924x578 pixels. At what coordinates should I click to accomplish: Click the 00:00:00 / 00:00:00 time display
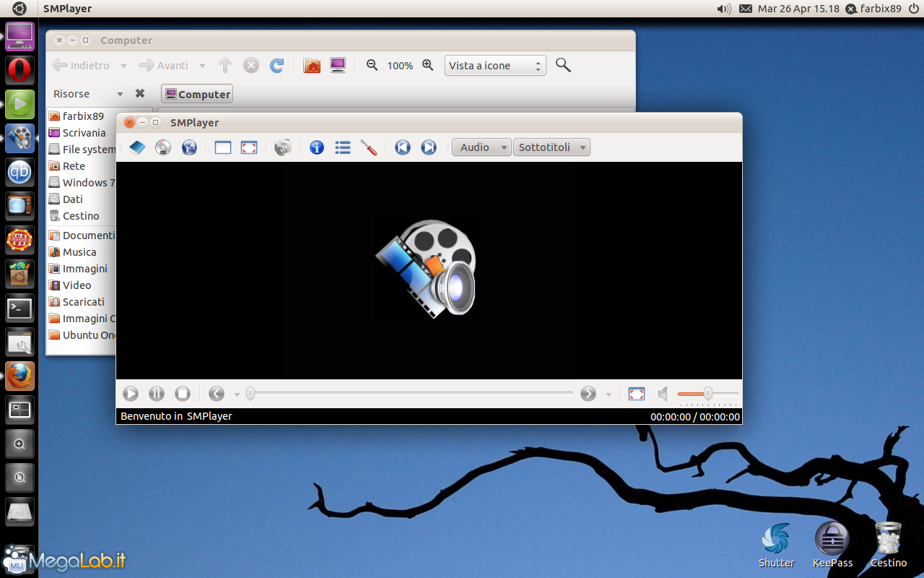pos(694,417)
